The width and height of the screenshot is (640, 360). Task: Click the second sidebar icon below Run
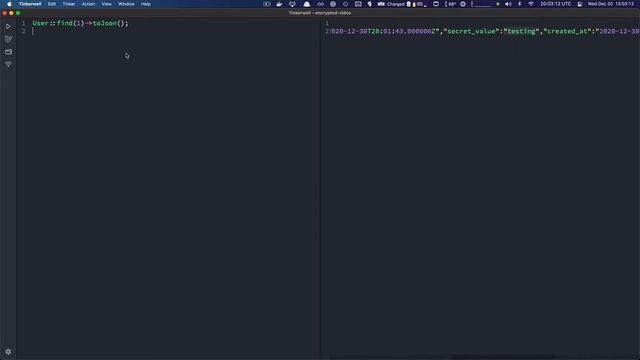pyautogui.click(x=8, y=39)
